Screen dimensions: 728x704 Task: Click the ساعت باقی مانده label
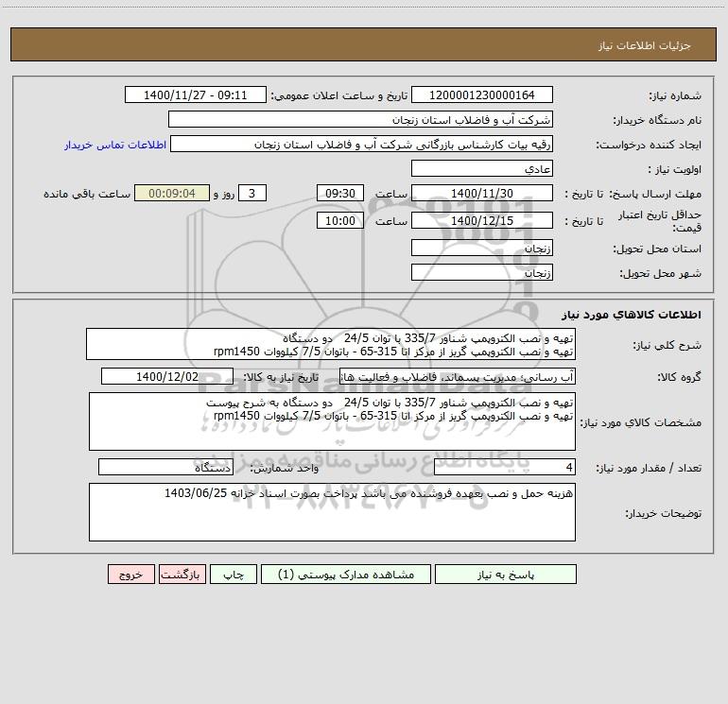click(x=87, y=194)
